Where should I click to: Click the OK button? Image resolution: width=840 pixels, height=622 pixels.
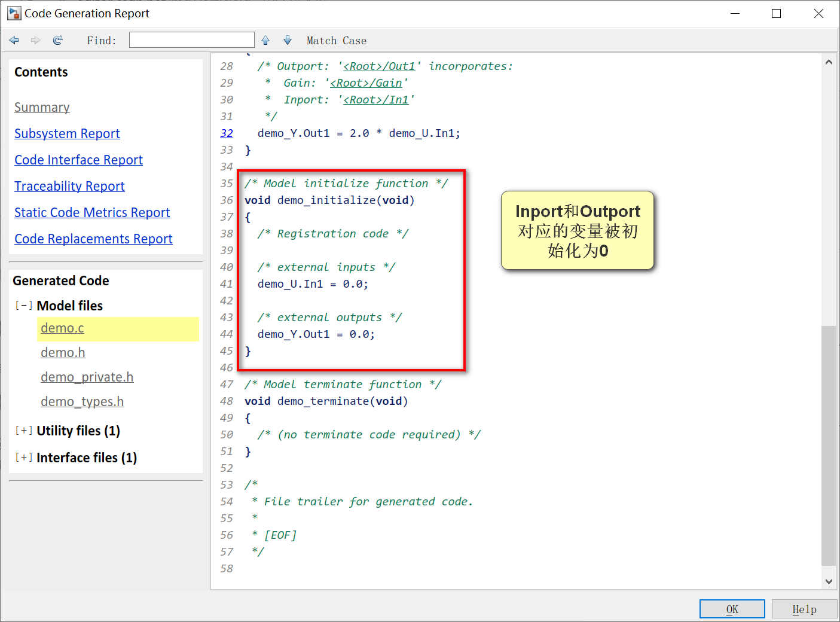point(732,609)
